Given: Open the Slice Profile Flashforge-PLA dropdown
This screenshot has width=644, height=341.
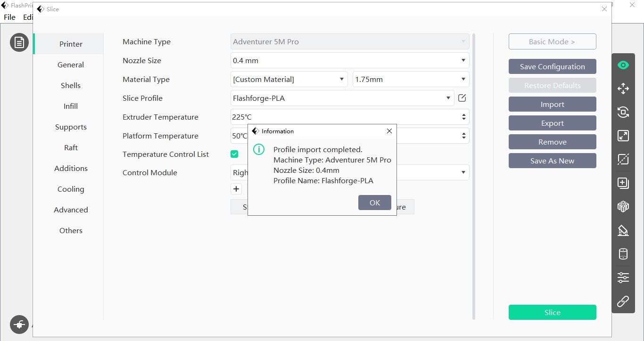Looking at the screenshot, I should click(342, 98).
